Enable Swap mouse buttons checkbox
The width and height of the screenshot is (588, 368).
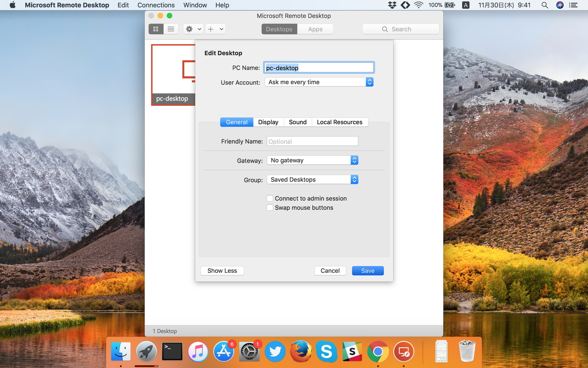[x=270, y=207]
